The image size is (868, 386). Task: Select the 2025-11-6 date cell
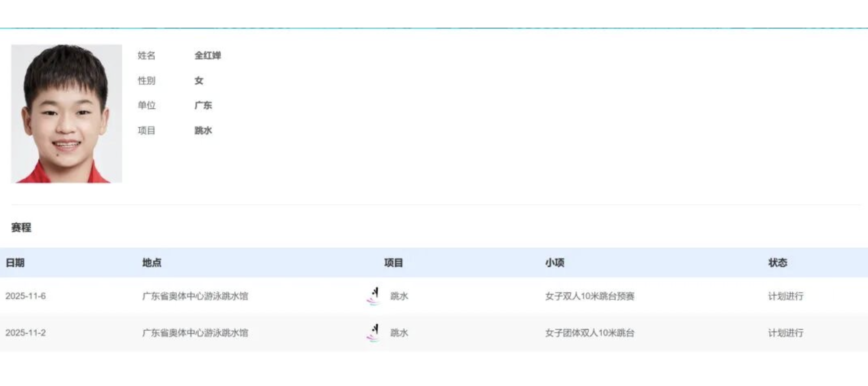pos(26,296)
